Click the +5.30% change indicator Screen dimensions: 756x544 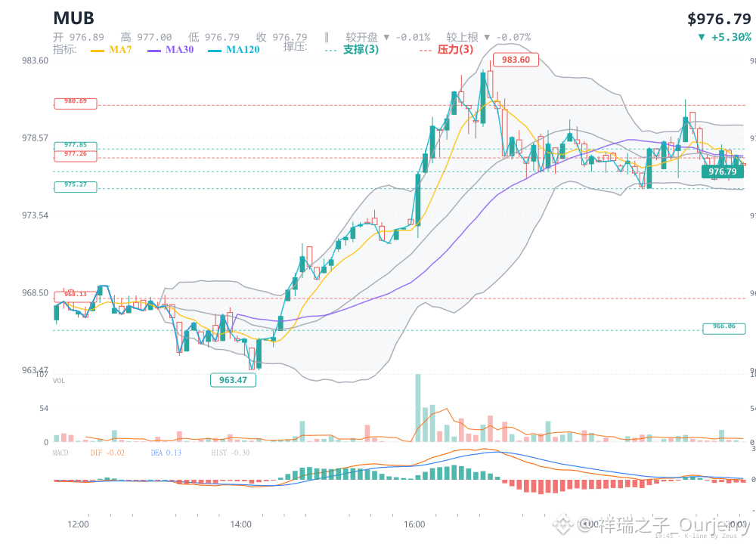coord(725,37)
